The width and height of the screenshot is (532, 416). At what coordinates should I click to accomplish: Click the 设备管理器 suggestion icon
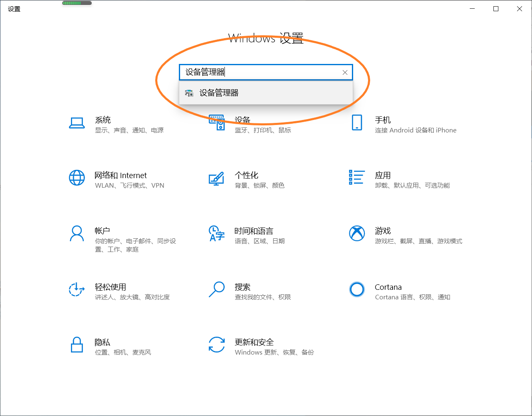coord(189,93)
